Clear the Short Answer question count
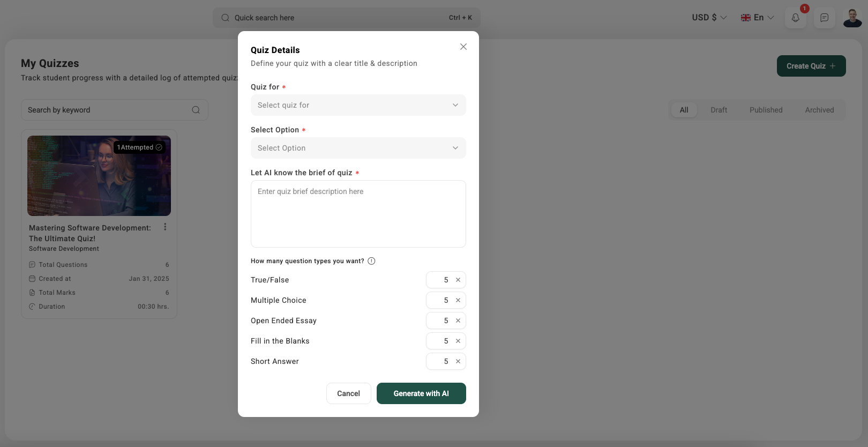 coord(458,361)
